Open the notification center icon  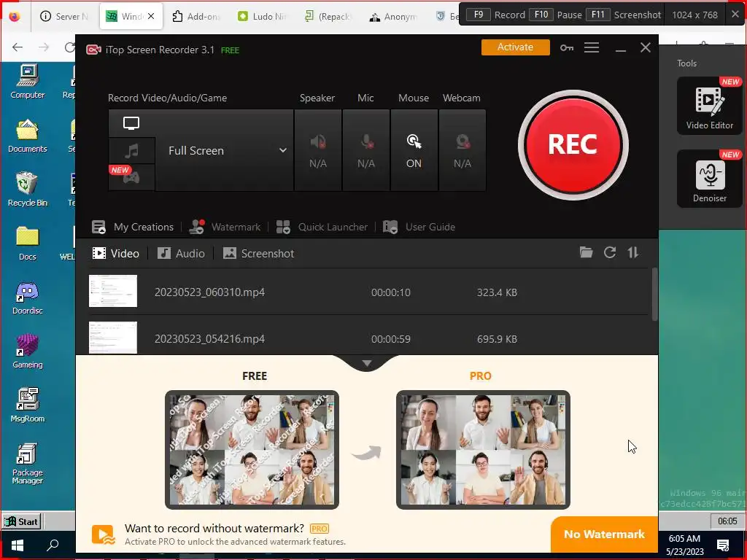(x=723, y=545)
